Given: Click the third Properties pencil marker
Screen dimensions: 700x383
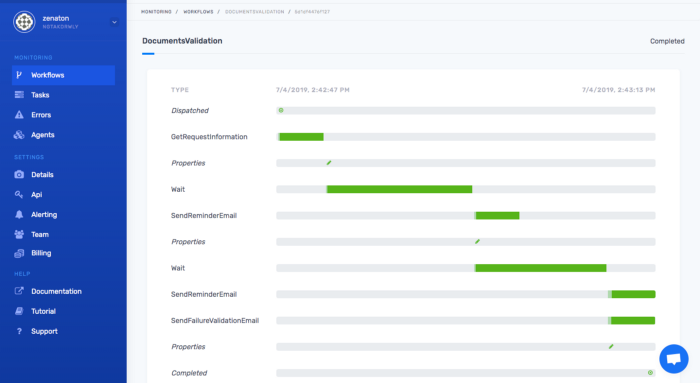Looking at the screenshot, I should coord(611,346).
